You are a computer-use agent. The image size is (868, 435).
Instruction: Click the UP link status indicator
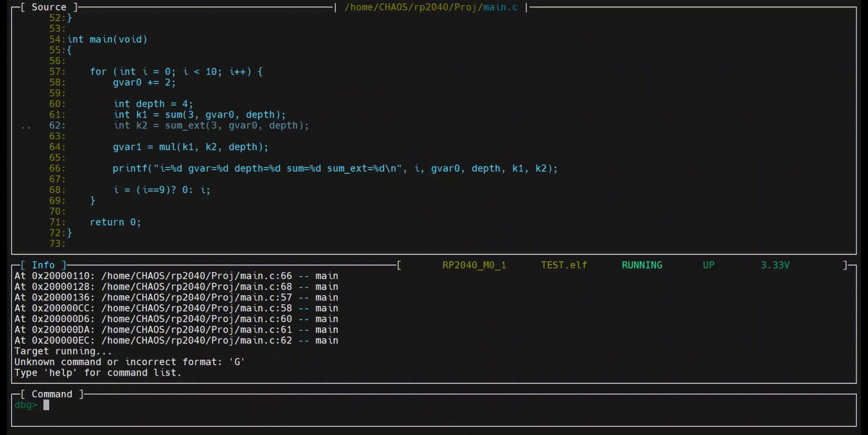[708, 265]
